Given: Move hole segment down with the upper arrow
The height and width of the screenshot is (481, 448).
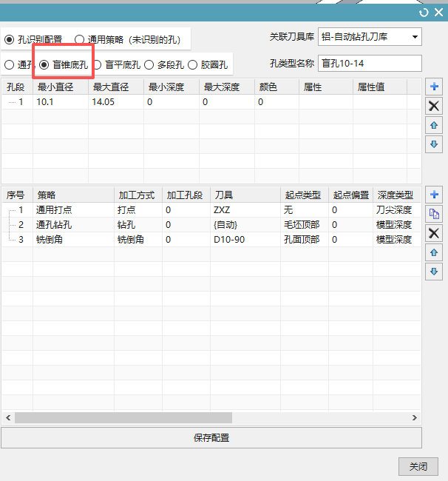Looking at the screenshot, I should coord(434,144).
